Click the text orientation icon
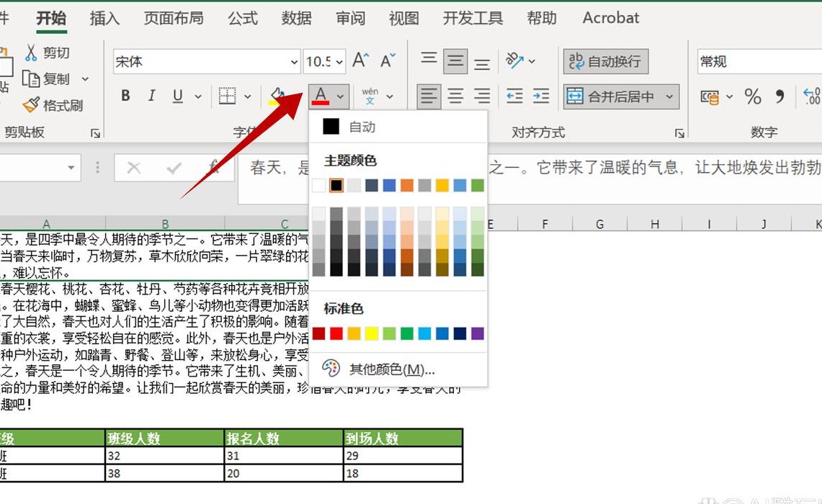The image size is (822, 504). tap(514, 60)
